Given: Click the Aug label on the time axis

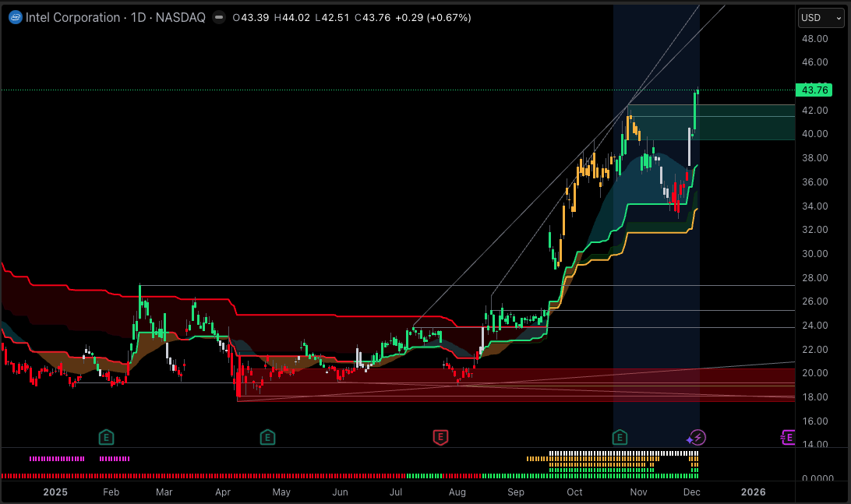Looking at the screenshot, I should [x=457, y=492].
